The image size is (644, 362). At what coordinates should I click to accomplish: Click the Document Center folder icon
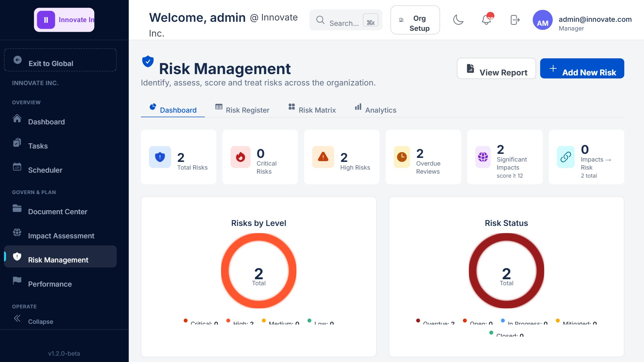click(x=17, y=208)
